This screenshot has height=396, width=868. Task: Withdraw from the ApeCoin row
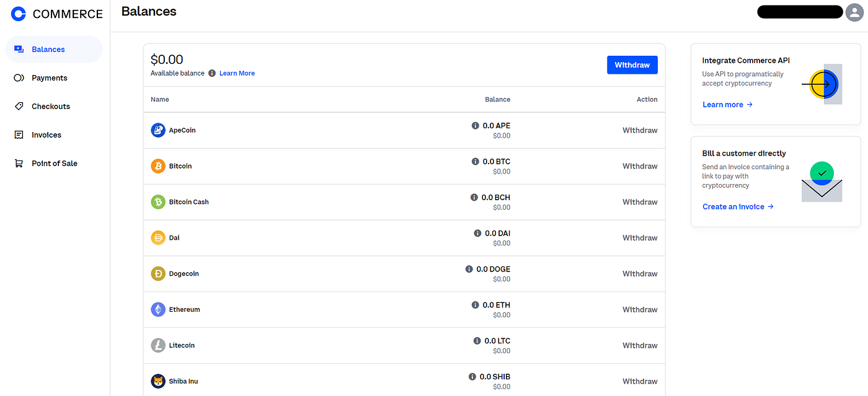tap(640, 130)
